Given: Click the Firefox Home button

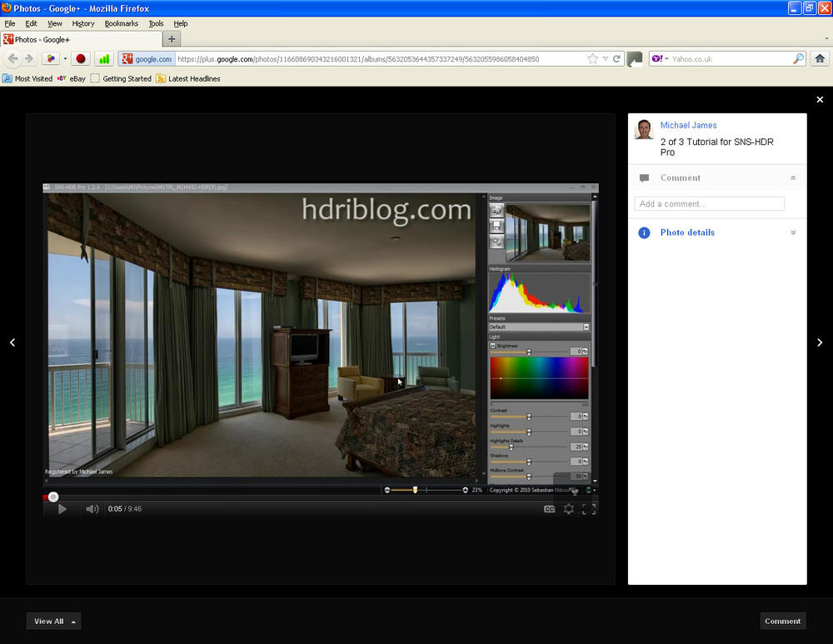Looking at the screenshot, I should pyautogui.click(x=820, y=59).
